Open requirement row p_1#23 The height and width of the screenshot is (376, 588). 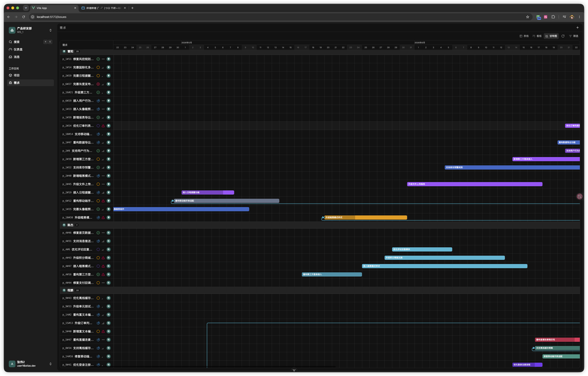[x=87, y=109]
